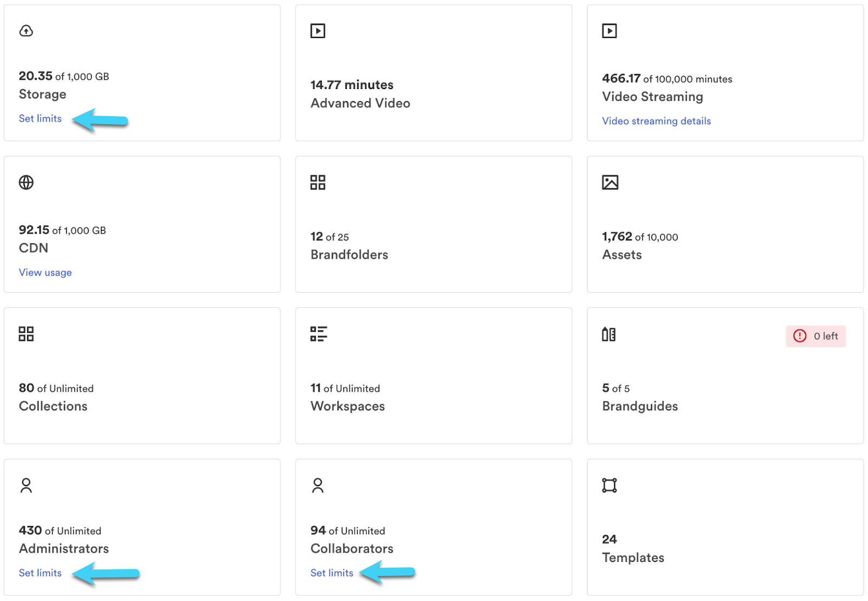
Task: Click the Storage cloud upload icon
Action: point(26,31)
